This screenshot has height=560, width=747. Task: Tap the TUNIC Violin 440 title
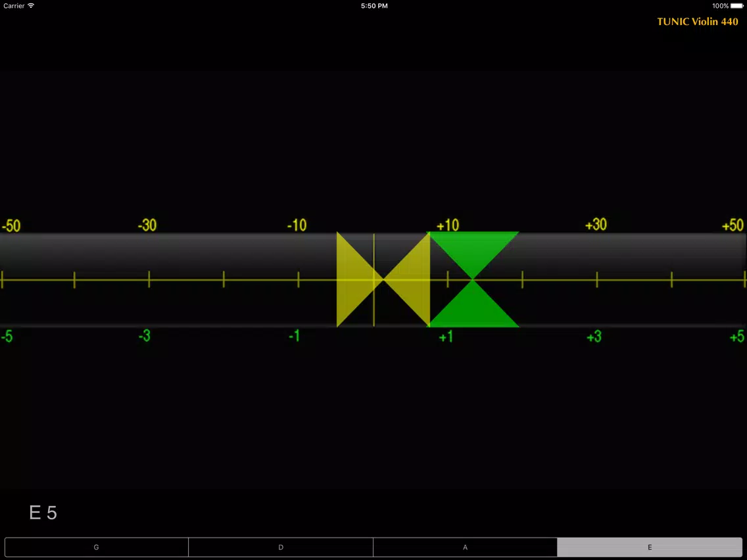tap(698, 22)
